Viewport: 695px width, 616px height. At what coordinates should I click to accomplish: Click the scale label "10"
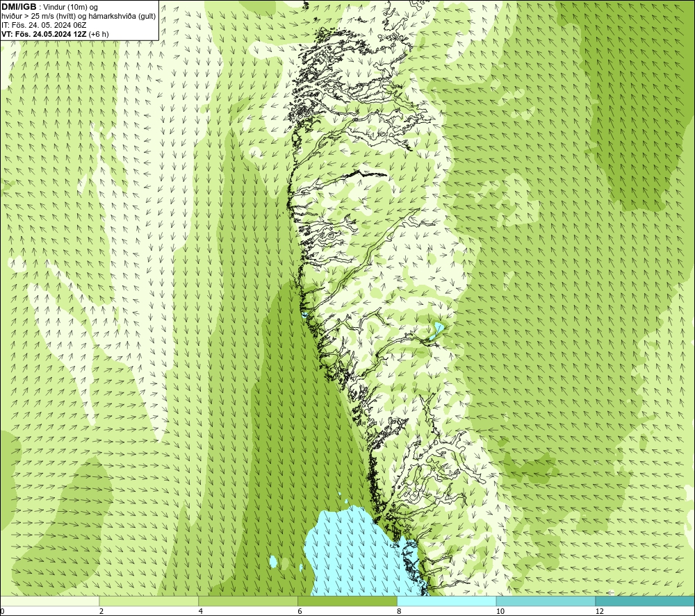coord(500,611)
